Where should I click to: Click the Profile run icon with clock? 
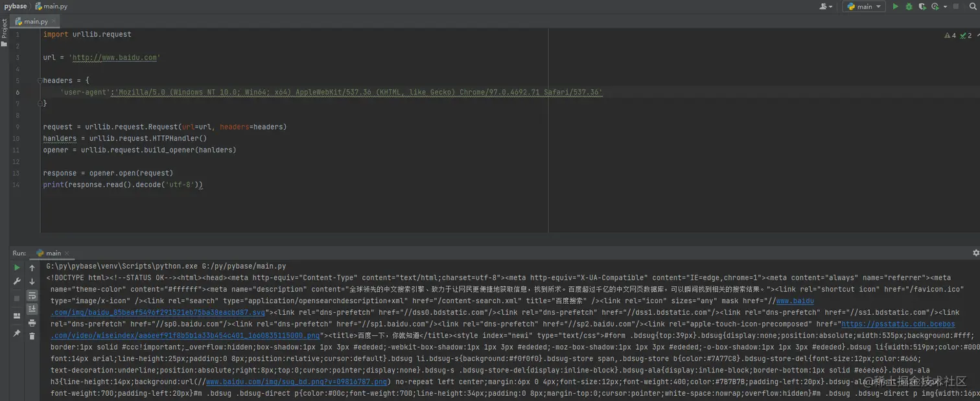[935, 6]
